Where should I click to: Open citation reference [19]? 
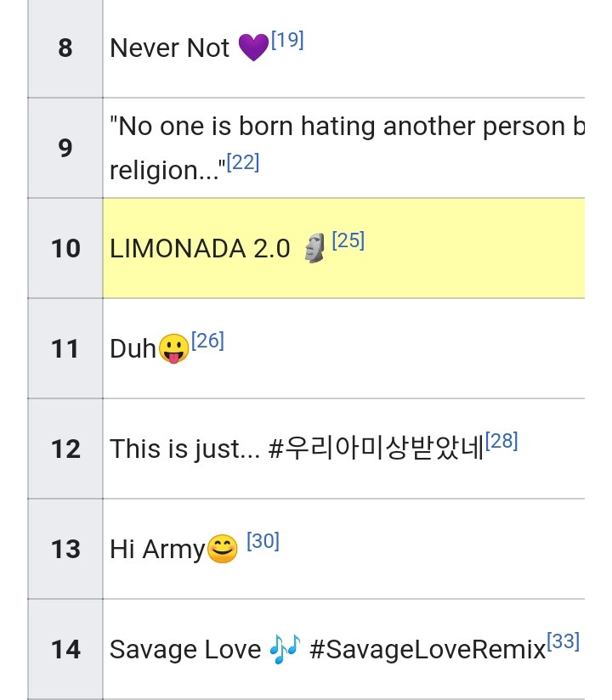287,40
